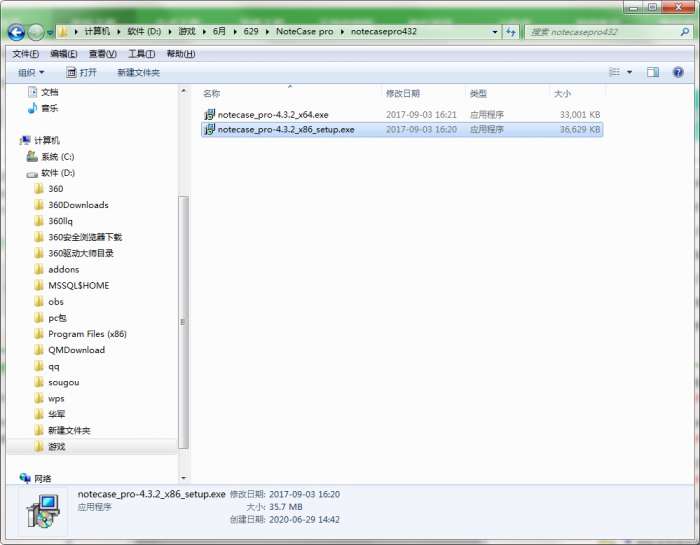Select file name notecase_pro-4.3.2_x64.exe
Viewport: 700px width, 545px height.
click(273, 115)
